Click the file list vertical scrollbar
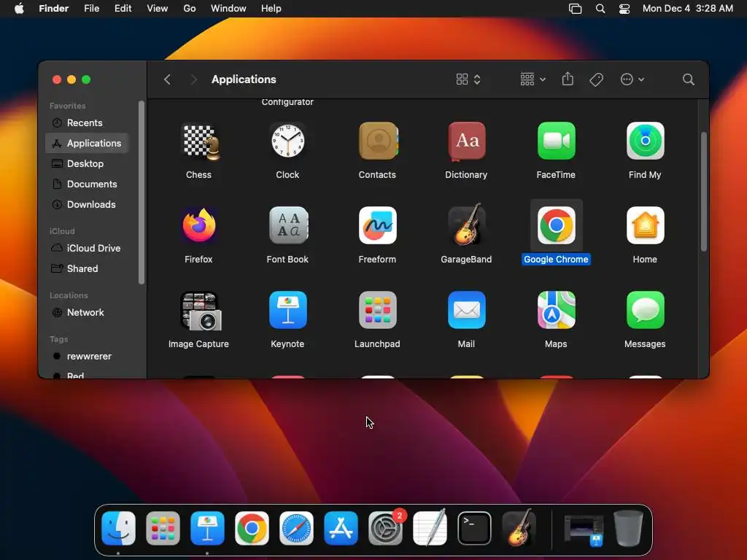The height and width of the screenshot is (560, 747). tap(704, 192)
